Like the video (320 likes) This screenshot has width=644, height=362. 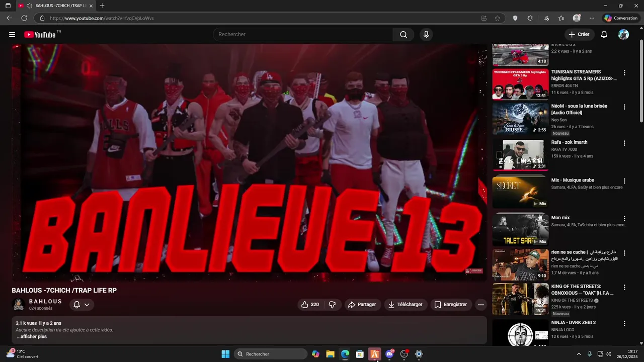pos(310,305)
